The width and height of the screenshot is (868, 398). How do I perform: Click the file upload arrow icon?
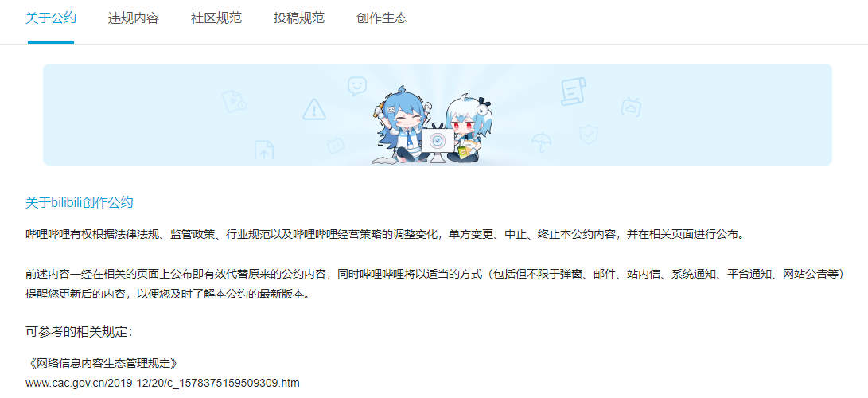pos(264,150)
